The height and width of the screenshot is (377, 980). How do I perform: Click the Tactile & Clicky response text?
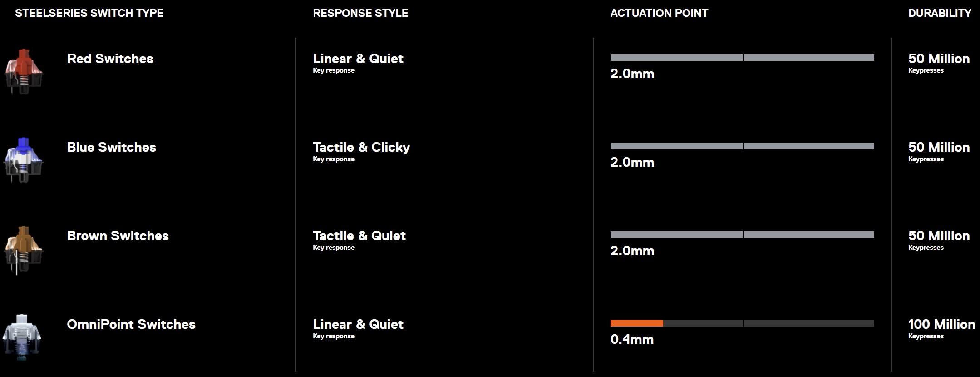coord(361,147)
